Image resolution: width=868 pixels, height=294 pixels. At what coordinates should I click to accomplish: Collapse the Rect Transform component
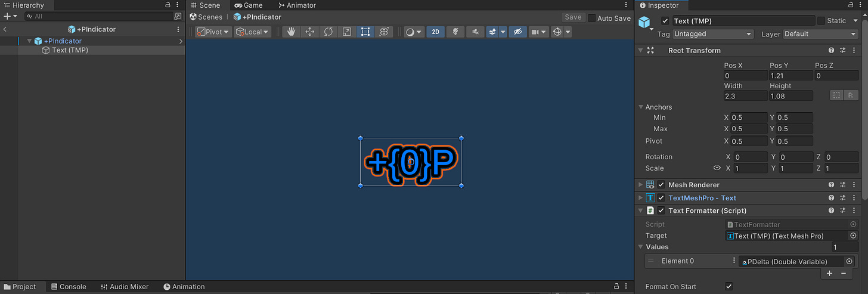(x=641, y=51)
